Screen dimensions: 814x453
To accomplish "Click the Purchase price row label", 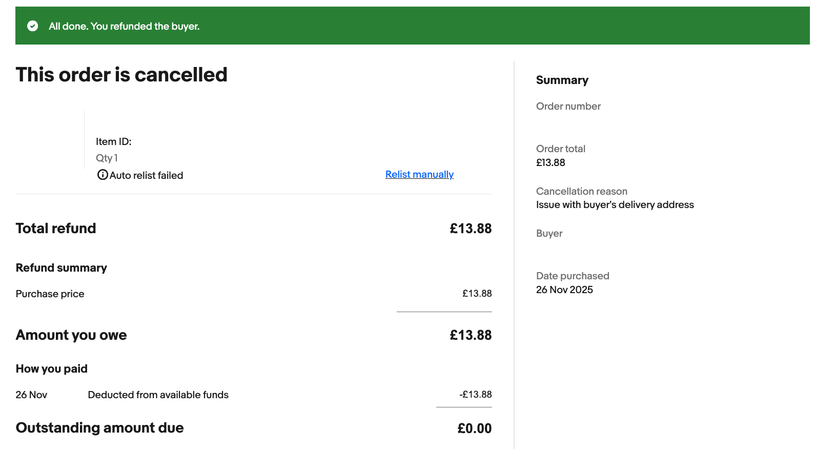I will [x=50, y=294].
